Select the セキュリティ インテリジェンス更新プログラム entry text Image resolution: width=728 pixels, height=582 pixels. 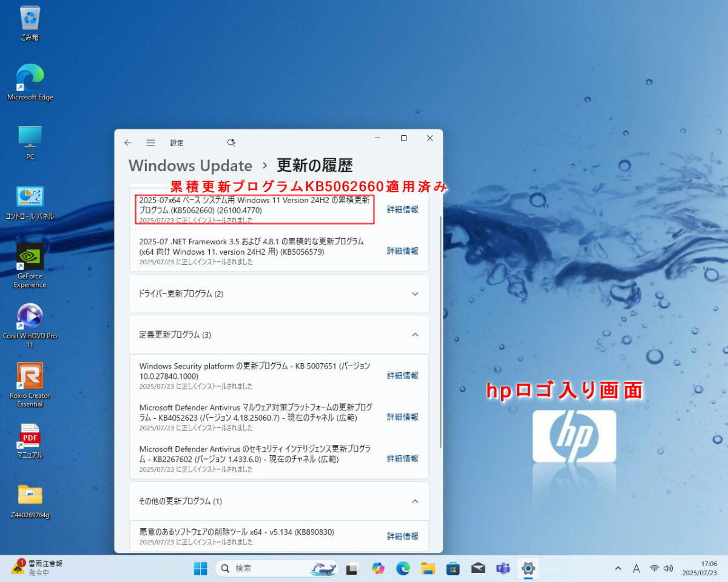click(x=254, y=453)
